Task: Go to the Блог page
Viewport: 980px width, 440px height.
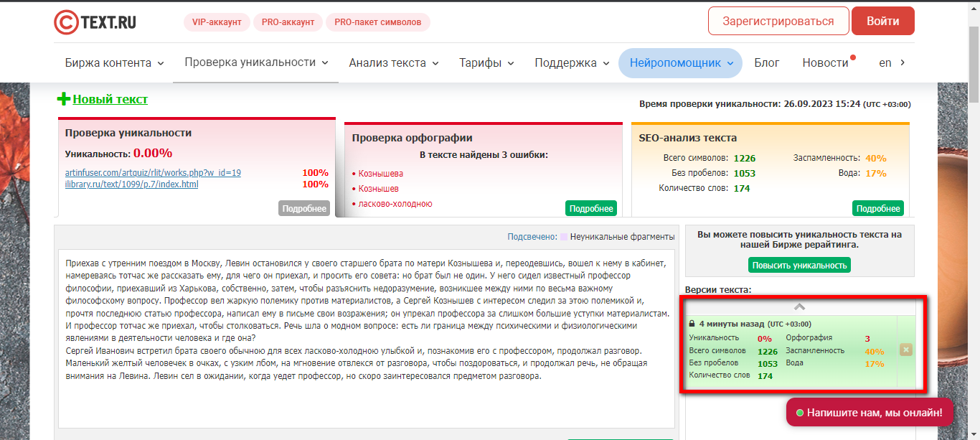Action: [x=767, y=62]
